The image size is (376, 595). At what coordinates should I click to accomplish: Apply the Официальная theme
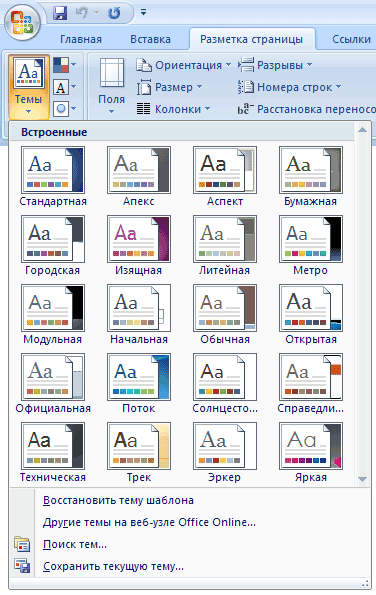[53, 384]
